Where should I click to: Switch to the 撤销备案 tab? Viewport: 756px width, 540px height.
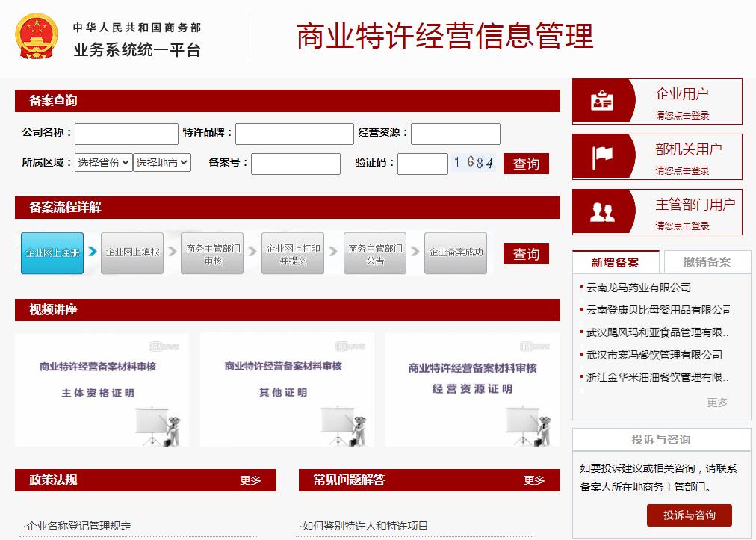706,261
